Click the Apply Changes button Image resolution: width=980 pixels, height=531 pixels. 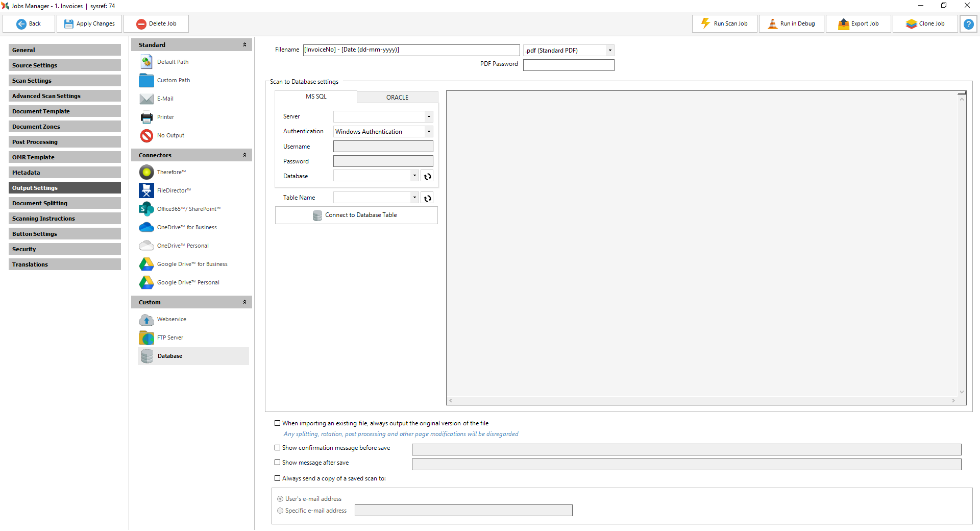tap(89, 24)
